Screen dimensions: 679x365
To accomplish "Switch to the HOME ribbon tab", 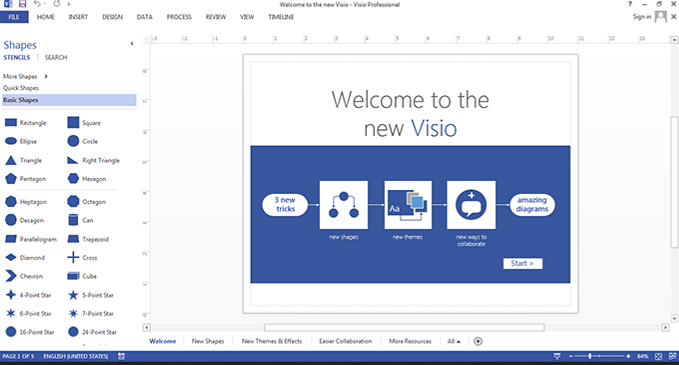I will pyautogui.click(x=45, y=17).
